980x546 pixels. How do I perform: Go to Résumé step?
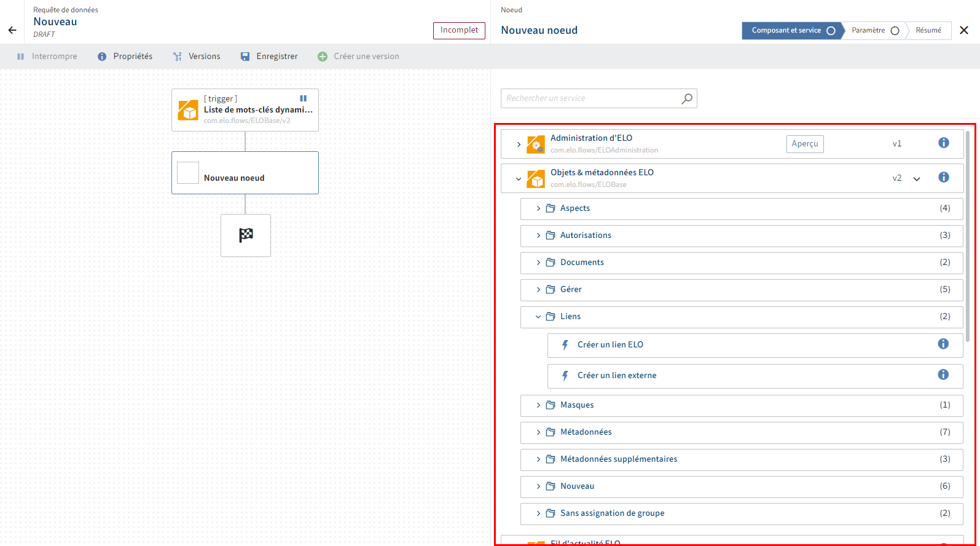928,31
